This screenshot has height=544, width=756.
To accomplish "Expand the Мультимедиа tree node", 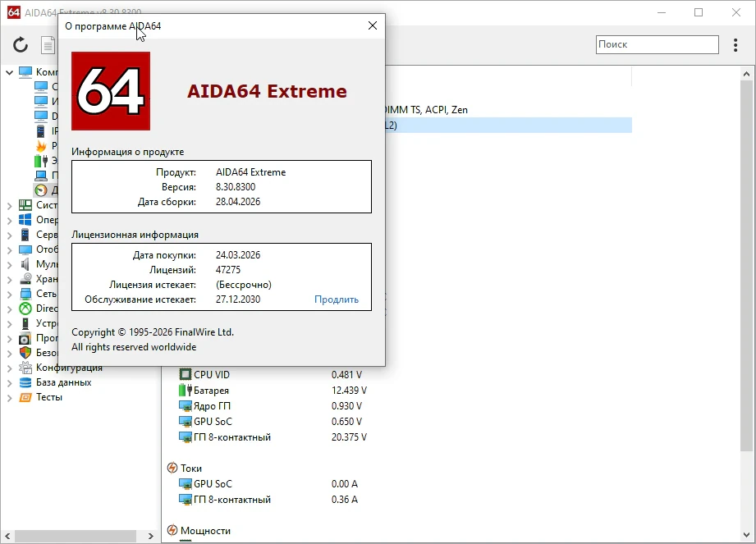I will tap(9, 264).
